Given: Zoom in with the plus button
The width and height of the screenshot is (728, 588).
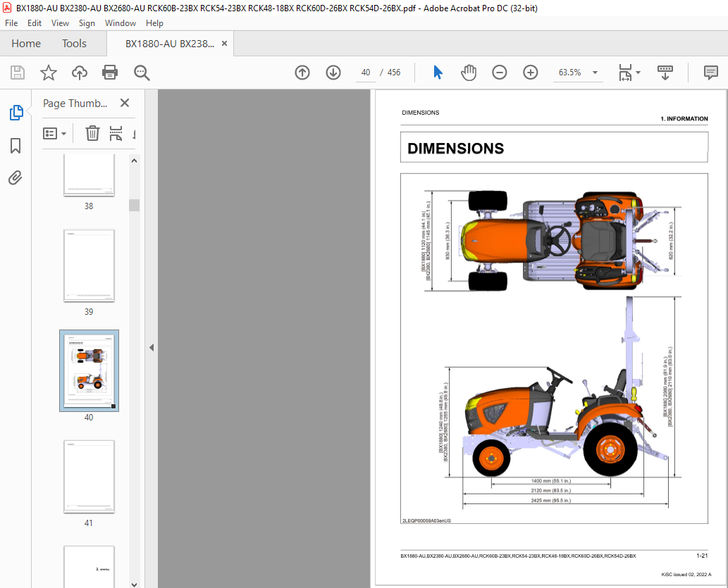Looking at the screenshot, I should coord(530,73).
